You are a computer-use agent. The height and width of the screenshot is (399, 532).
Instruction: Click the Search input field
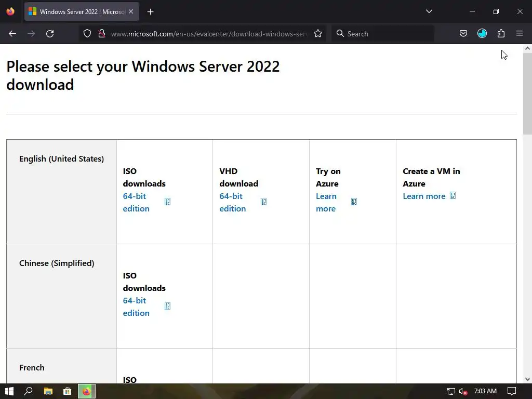point(383,34)
